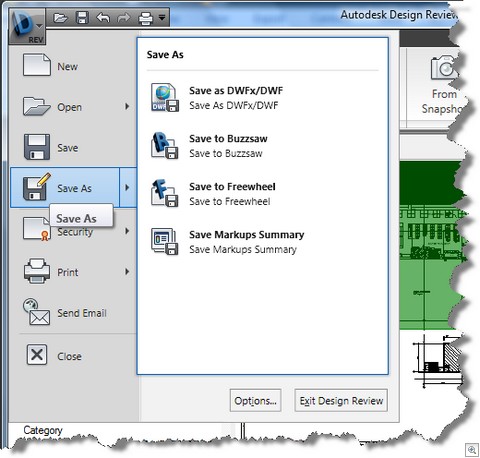The height and width of the screenshot is (458, 480).
Task: Click the Send Email envelope icon
Action: pos(37,312)
